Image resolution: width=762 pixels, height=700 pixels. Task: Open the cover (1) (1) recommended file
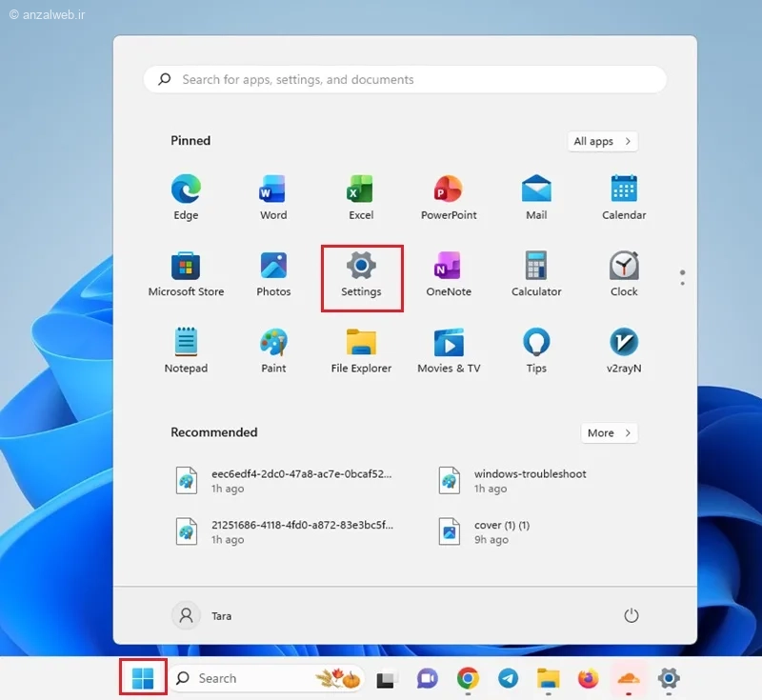pos(485,531)
